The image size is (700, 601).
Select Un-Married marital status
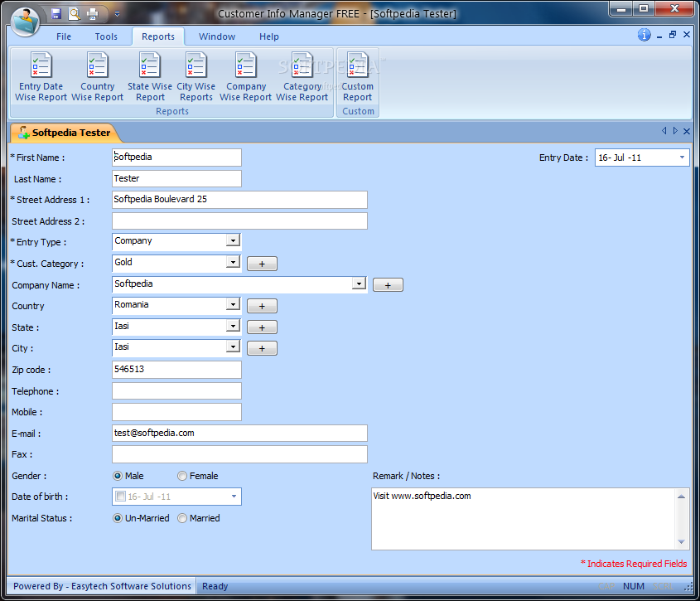pyautogui.click(x=118, y=518)
